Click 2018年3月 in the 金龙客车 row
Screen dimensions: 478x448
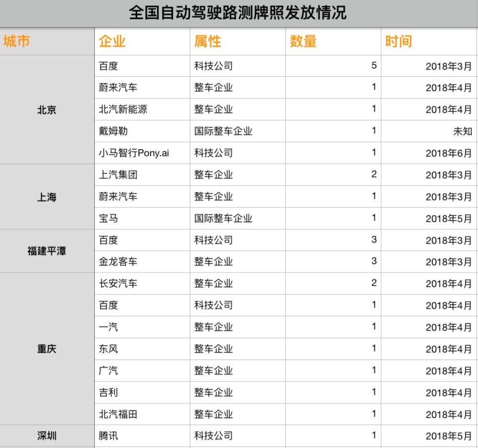(x=449, y=262)
